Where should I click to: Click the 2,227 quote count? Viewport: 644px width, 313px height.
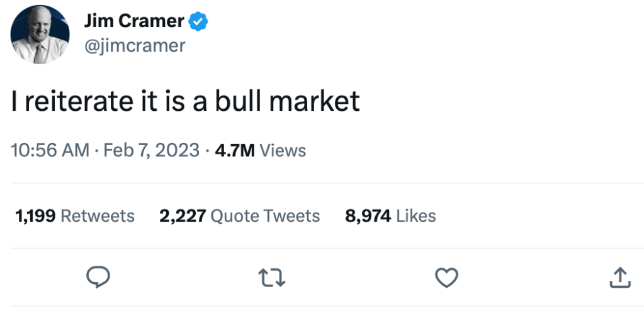tap(183, 216)
